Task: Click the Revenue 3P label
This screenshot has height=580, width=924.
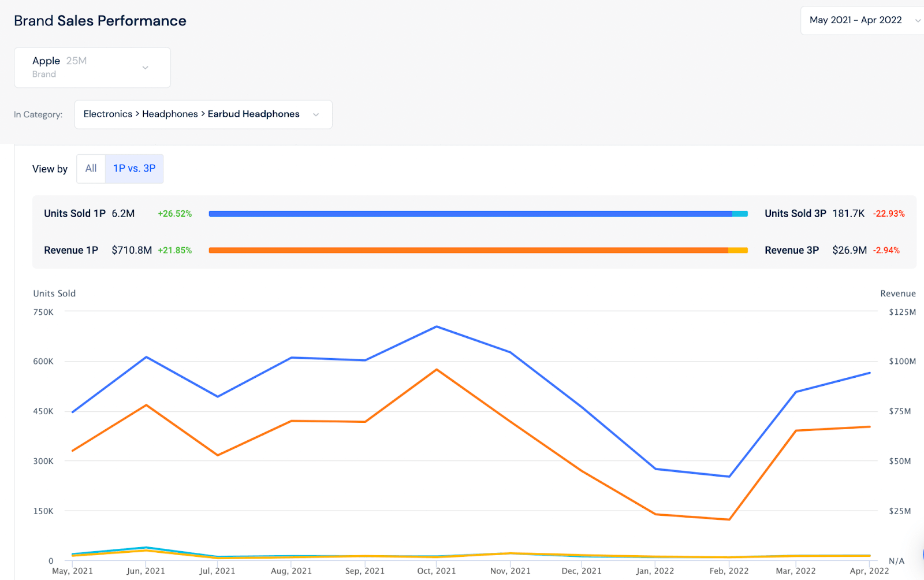Action: point(792,250)
